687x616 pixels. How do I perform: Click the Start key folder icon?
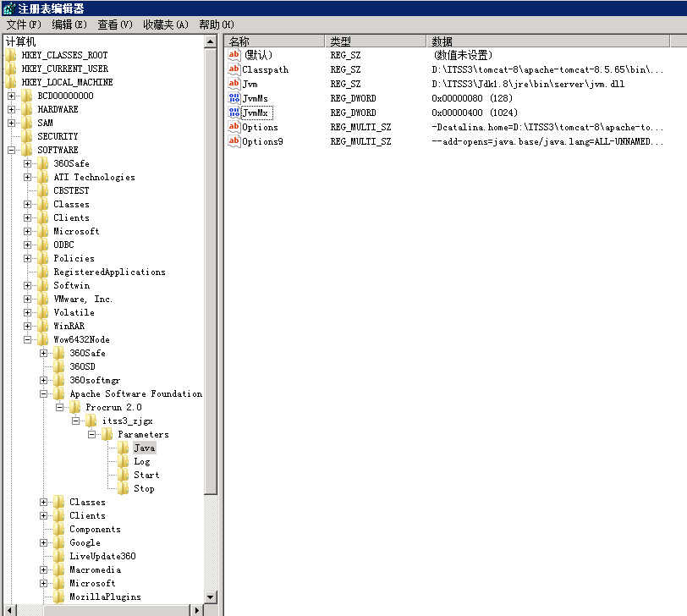pyautogui.click(x=124, y=475)
